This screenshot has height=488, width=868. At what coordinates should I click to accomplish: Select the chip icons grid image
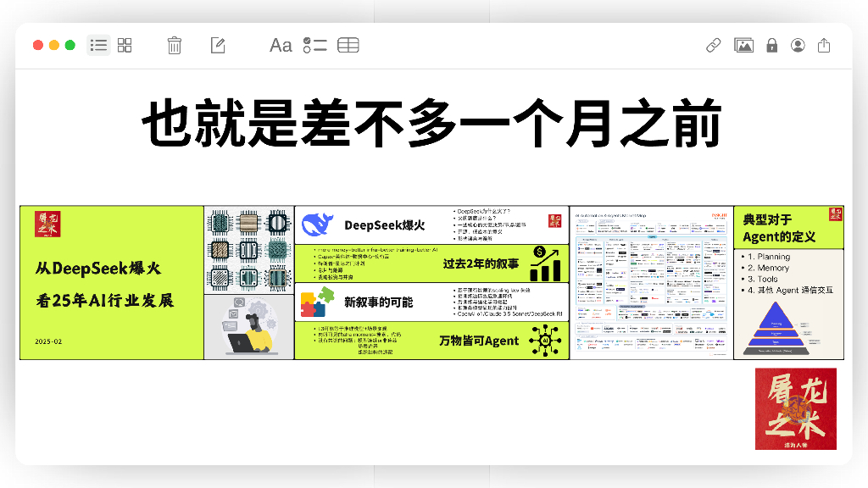pyautogui.click(x=249, y=250)
